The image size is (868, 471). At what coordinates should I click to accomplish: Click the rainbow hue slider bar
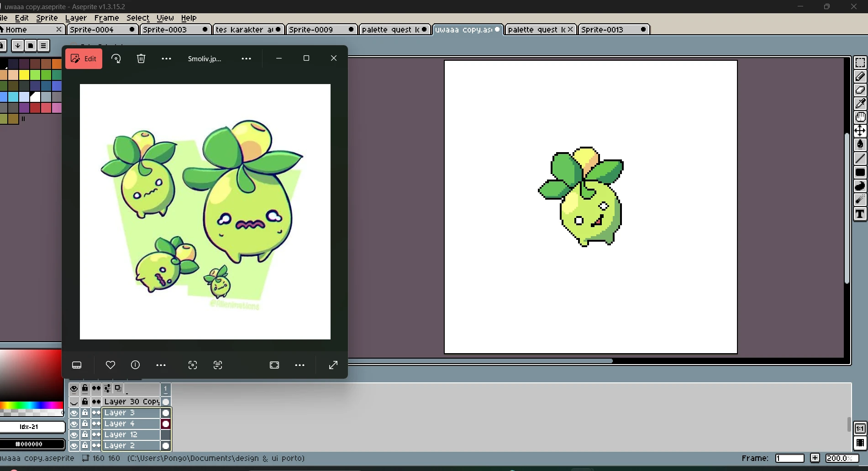click(31, 405)
